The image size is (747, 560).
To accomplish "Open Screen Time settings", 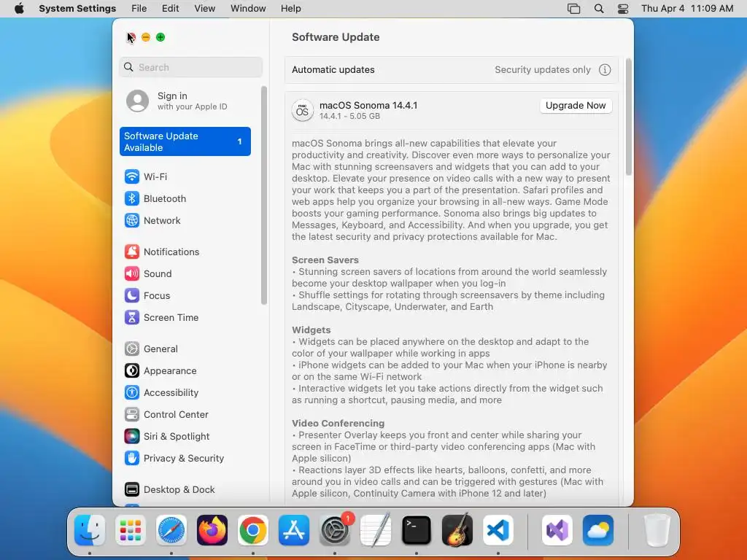I will coord(185,318).
